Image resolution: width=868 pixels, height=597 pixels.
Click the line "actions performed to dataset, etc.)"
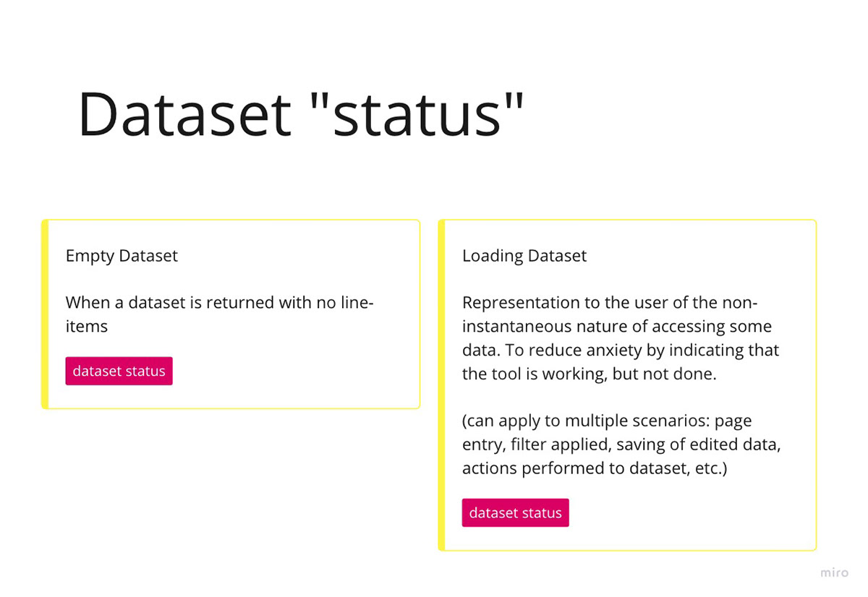click(x=595, y=468)
